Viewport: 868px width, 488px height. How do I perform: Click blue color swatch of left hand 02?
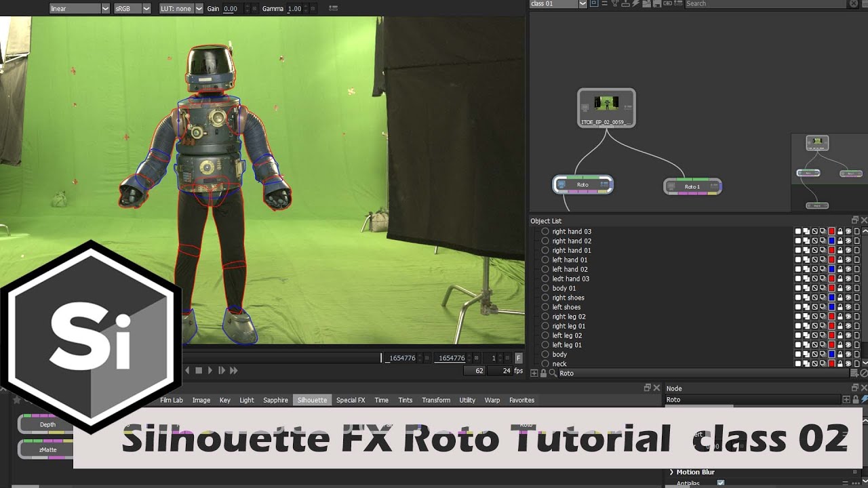[x=831, y=269]
